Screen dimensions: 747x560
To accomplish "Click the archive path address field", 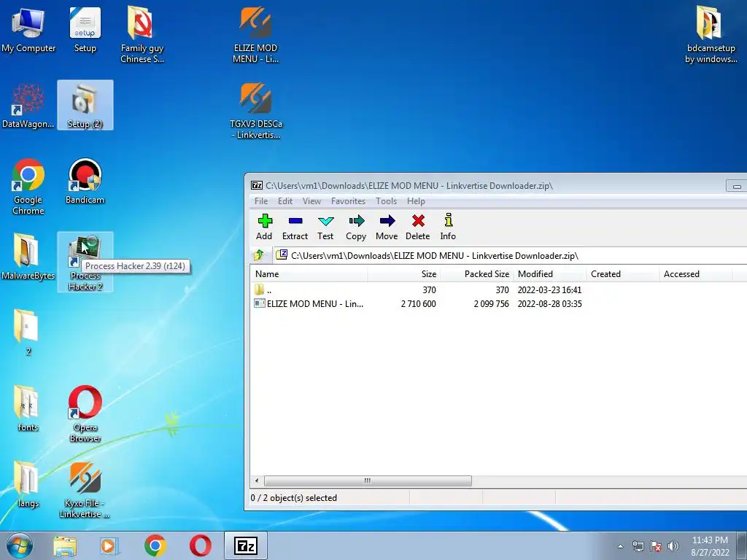I will click(x=510, y=256).
